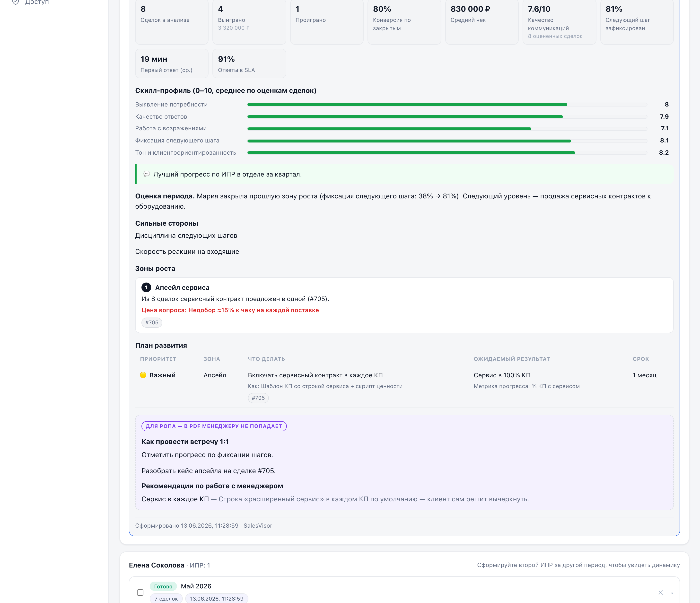Click the score 7.9 for Качество ответов
This screenshot has height=603, width=700.
664,117
